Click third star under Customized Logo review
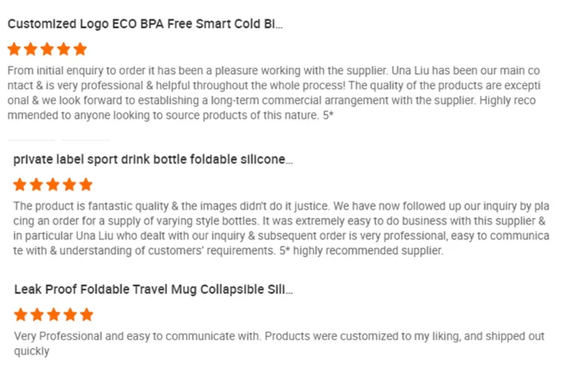The image size is (588, 368). point(47,50)
